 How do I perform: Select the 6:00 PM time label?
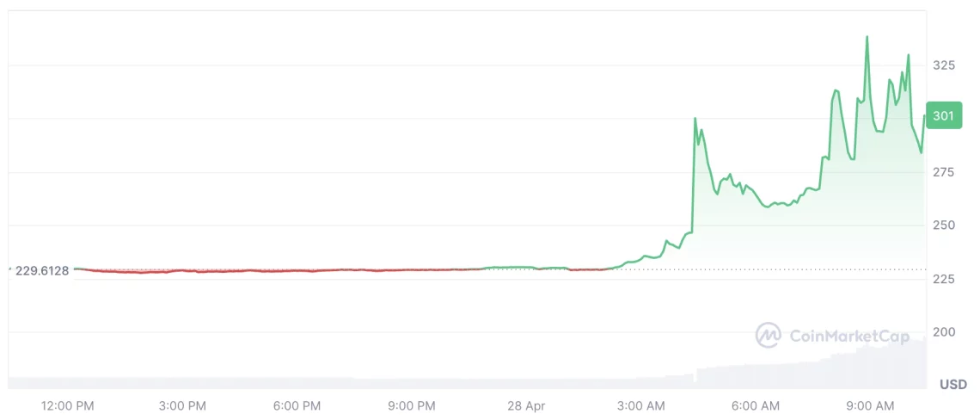(297, 405)
